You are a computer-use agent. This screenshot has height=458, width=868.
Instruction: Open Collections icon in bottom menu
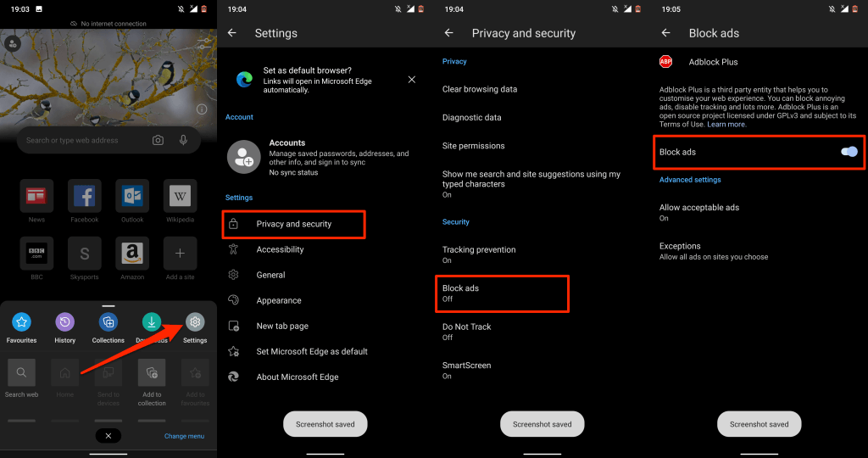coord(108,321)
